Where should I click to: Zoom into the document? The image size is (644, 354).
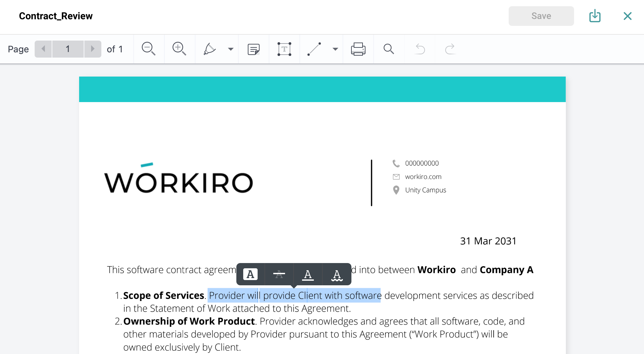[179, 49]
